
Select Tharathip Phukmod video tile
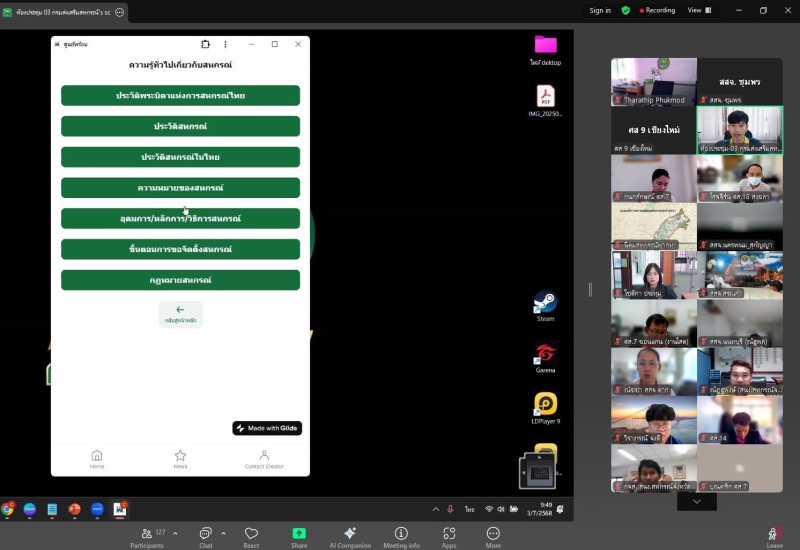click(x=654, y=81)
